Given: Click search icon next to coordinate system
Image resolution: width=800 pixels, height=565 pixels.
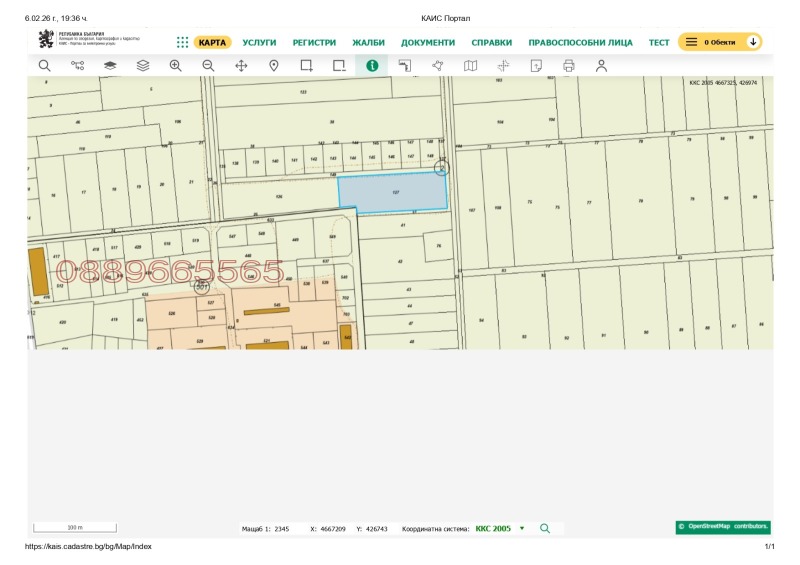Looking at the screenshot, I should click(545, 528).
